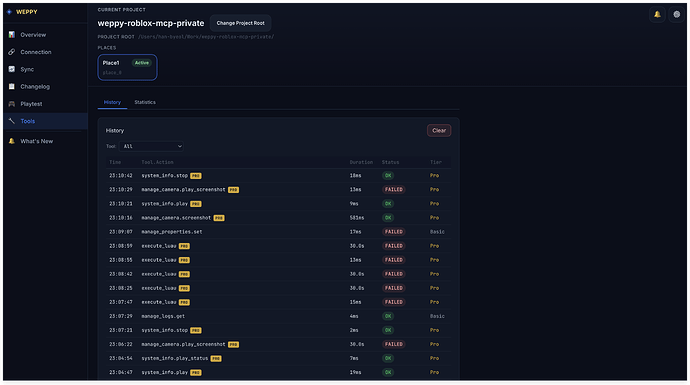Click the Tier column header
This screenshot has height=385, width=690.
click(x=436, y=162)
